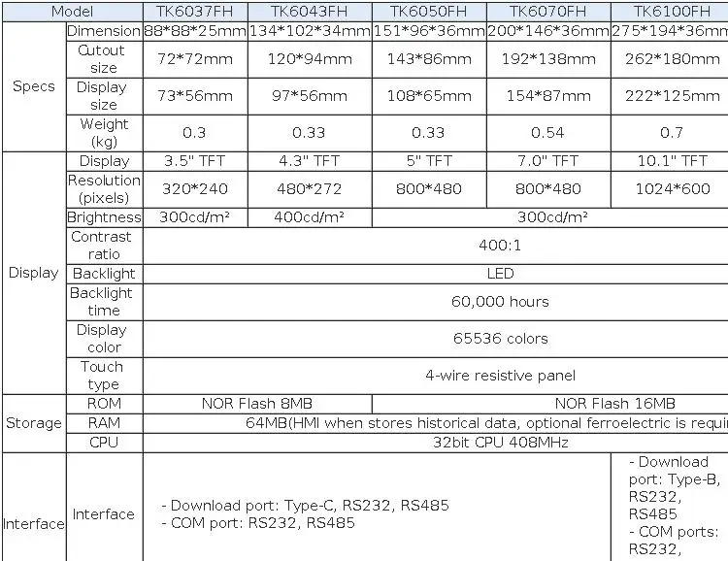This screenshot has height=561, width=728.
Task: Click the Weight (kg) row label
Action: coord(104,133)
